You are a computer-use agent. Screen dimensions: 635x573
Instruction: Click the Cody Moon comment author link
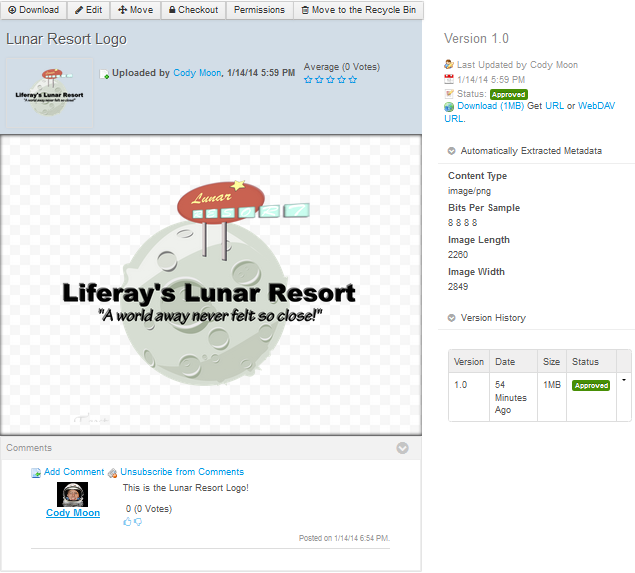73,513
